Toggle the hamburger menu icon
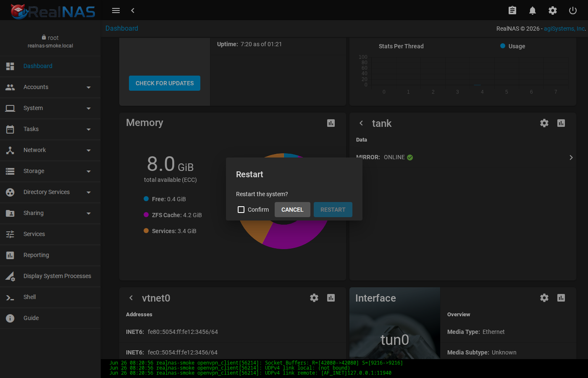The width and height of the screenshot is (588, 378). tap(116, 10)
